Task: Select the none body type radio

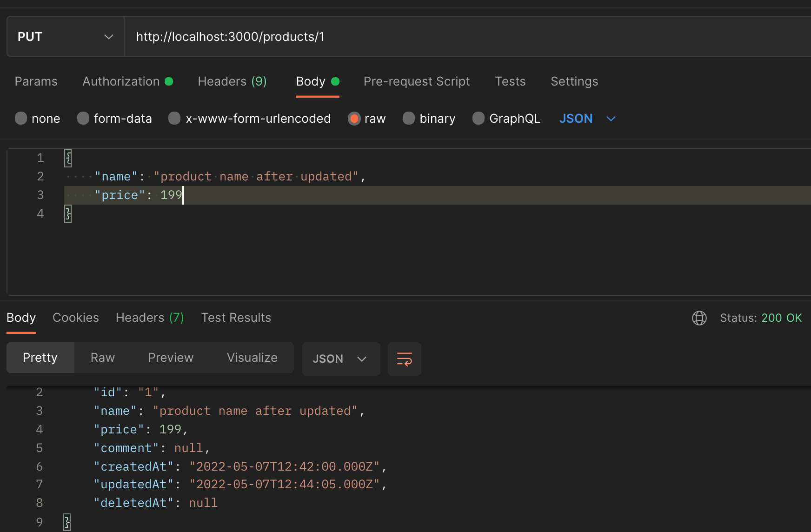Action: click(x=21, y=118)
